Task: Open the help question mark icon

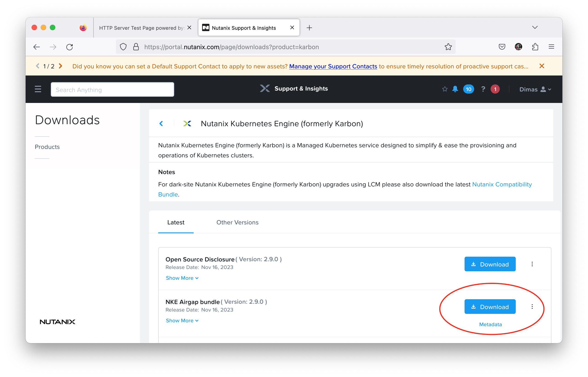Action: pyautogui.click(x=483, y=89)
